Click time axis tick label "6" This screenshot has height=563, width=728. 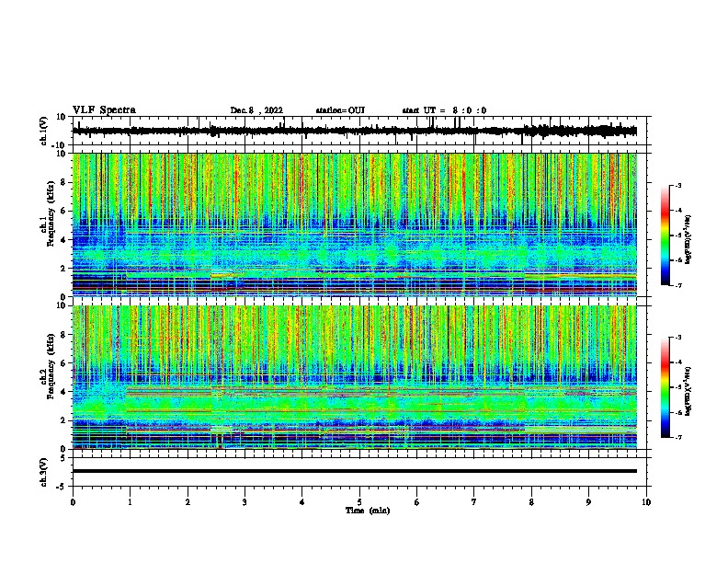(417, 502)
